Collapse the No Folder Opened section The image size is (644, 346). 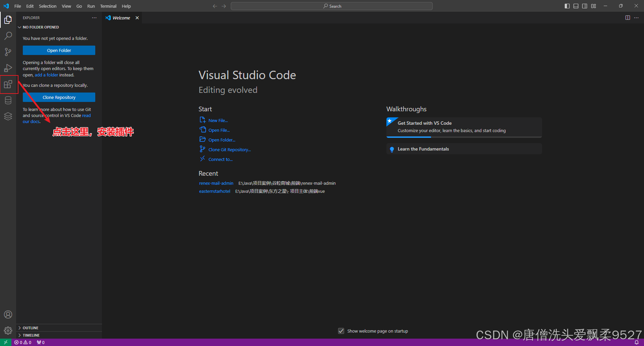pos(59,27)
